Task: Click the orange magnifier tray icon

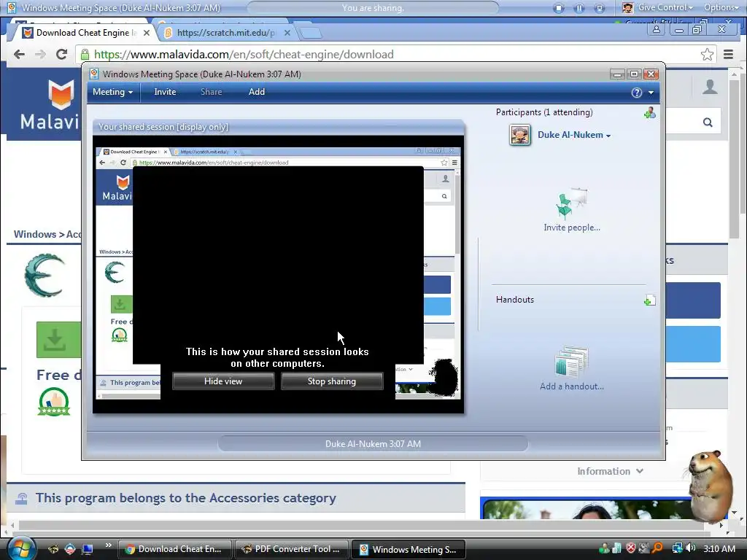Action: pyautogui.click(x=658, y=548)
